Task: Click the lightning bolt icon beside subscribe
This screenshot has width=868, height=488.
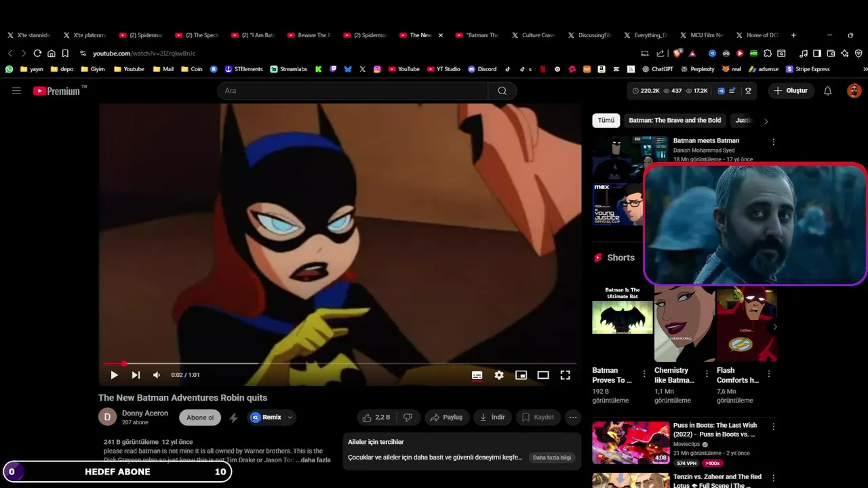Action: pos(233,418)
